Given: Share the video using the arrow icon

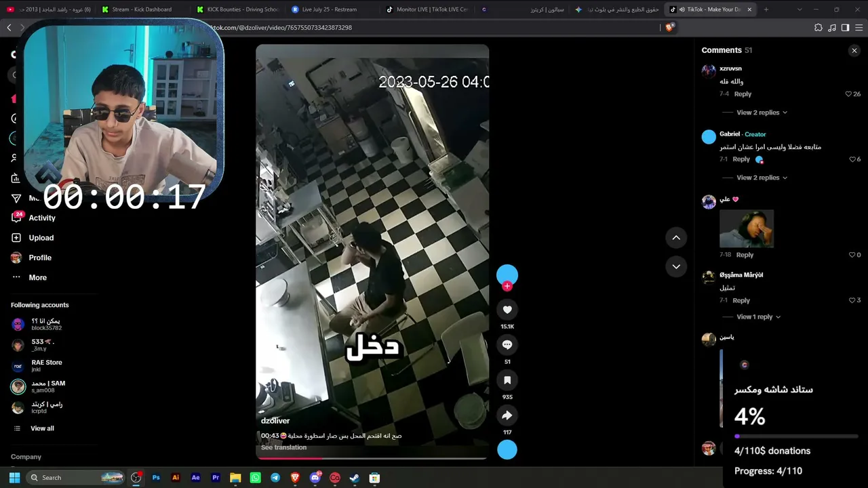Looking at the screenshot, I should pos(507,415).
